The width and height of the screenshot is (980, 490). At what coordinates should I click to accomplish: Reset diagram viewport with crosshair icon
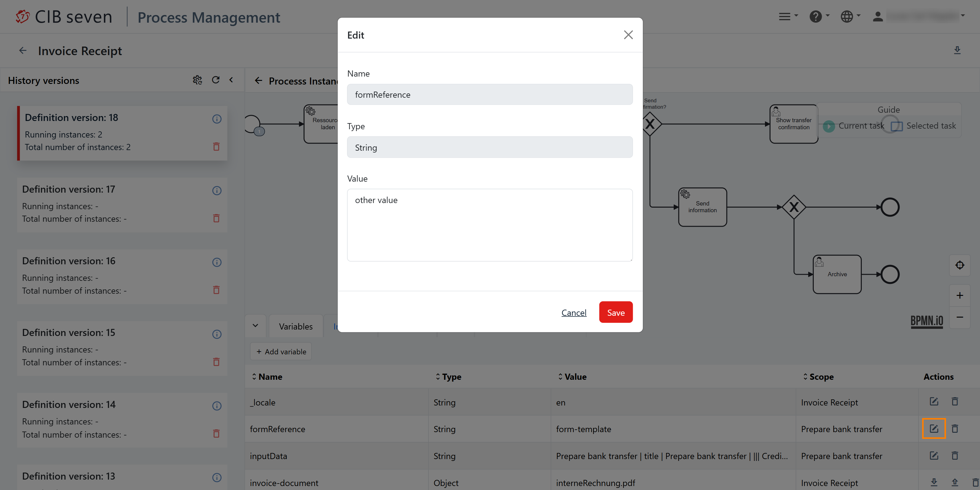959,265
